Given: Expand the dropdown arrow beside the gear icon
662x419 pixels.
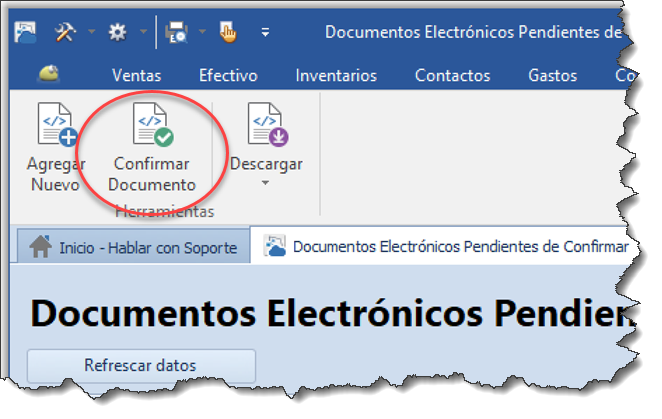Looking at the screenshot, I should click(144, 32).
